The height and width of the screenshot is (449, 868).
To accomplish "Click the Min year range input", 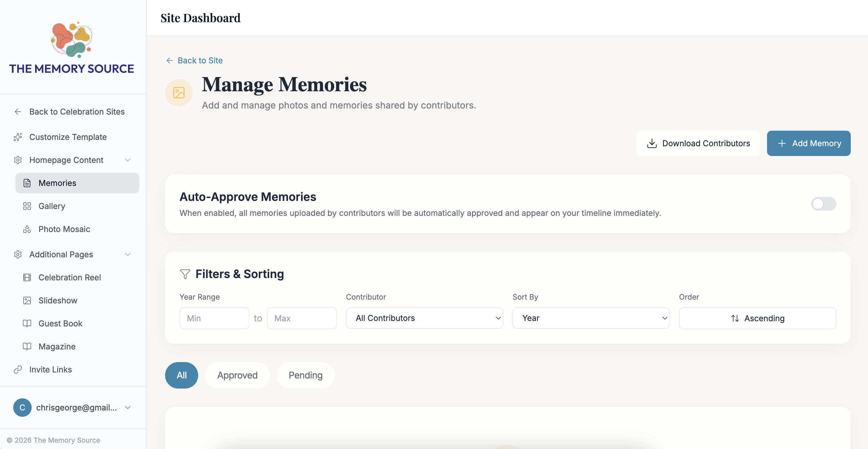I will [x=214, y=318].
